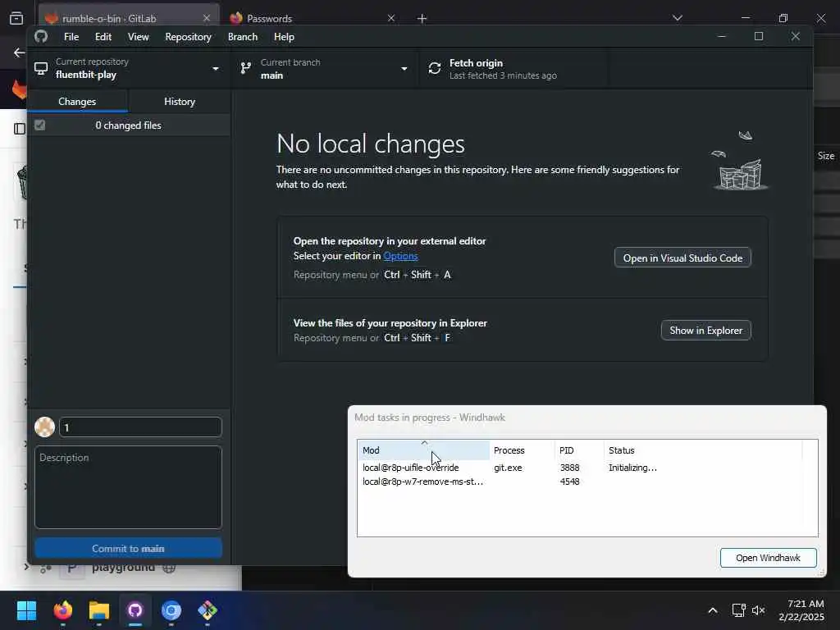Open File Explorer from the taskbar

tap(99, 609)
